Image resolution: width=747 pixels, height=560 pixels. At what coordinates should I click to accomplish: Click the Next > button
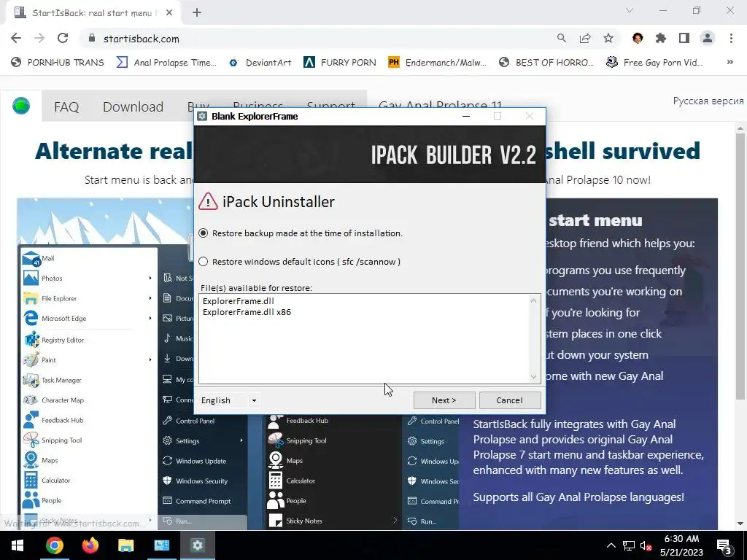pyautogui.click(x=444, y=400)
